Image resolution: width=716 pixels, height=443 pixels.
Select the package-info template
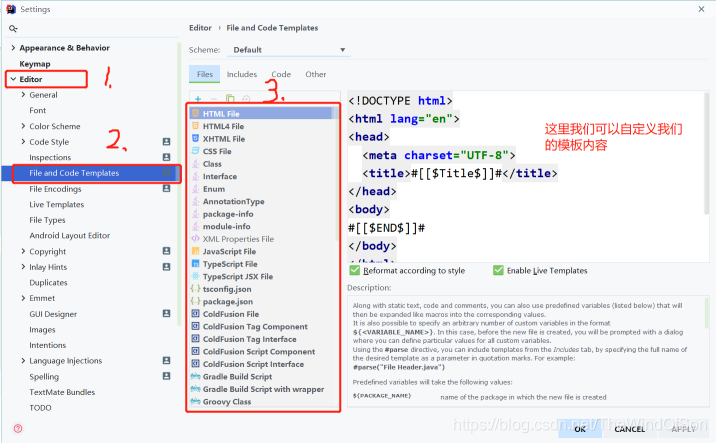[x=228, y=214]
